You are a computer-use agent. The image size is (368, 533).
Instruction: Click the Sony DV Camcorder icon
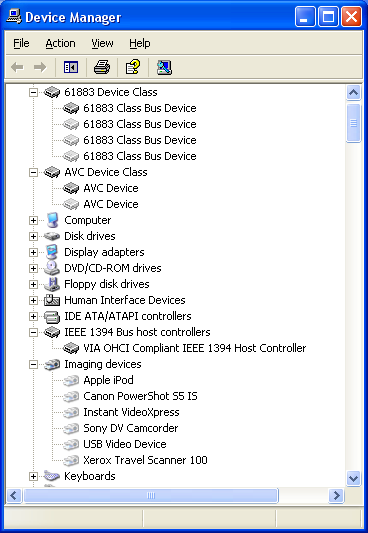[71, 428]
